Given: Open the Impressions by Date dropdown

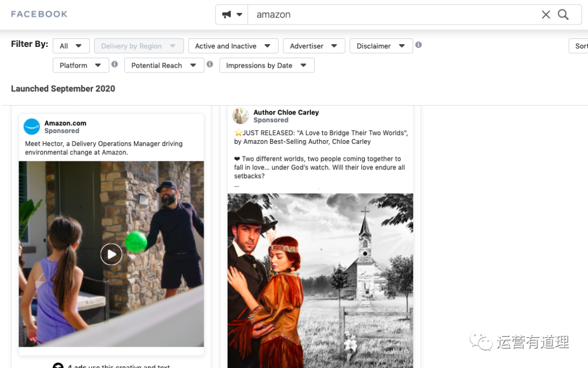Looking at the screenshot, I should point(266,65).
